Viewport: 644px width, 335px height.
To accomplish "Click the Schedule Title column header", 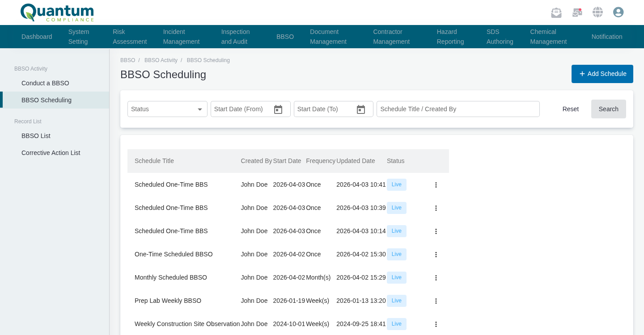I will tap(154, 161).
